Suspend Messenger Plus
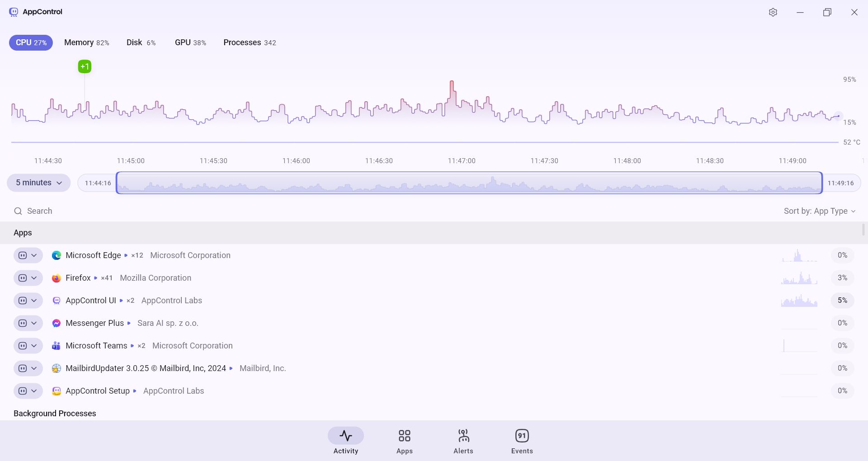868x461 pixels. pyautogui.click(x=22, y=323)
